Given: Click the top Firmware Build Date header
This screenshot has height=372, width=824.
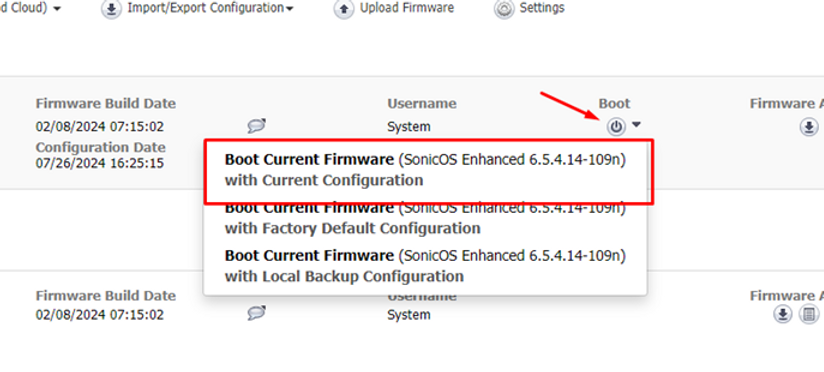Looking at the screenshot, I should tap(106, 104).
